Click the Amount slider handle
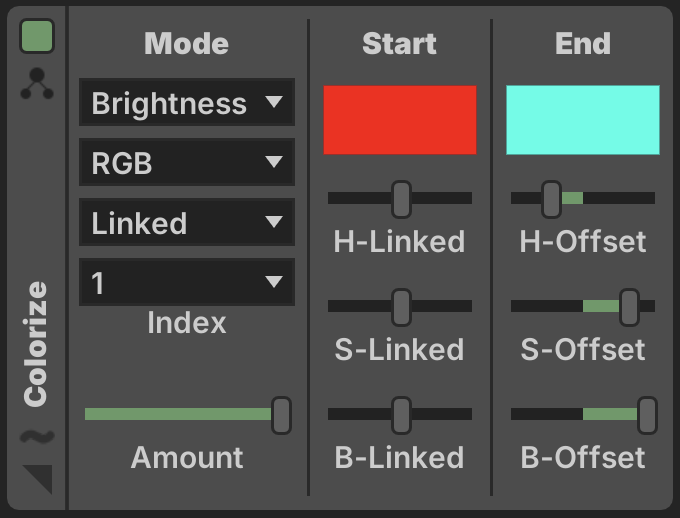 281,415
